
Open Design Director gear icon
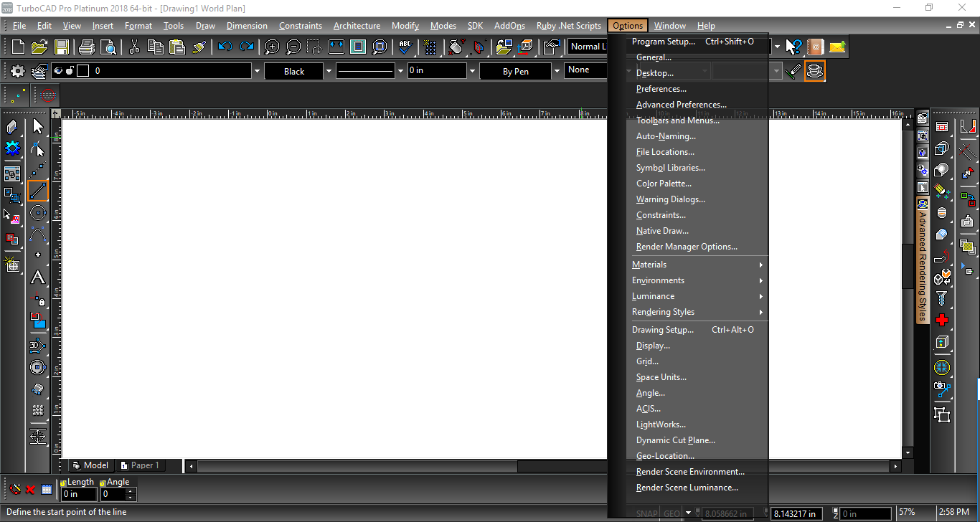coord(18,71)
